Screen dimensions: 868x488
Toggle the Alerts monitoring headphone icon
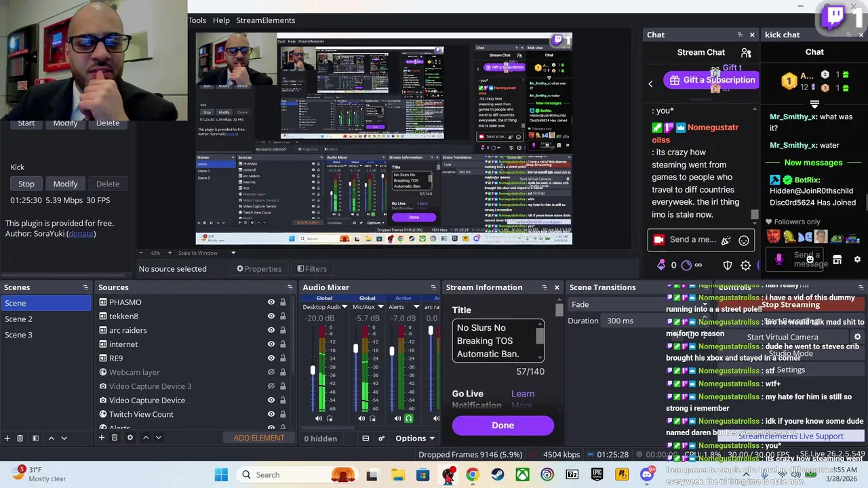point(408,419)
